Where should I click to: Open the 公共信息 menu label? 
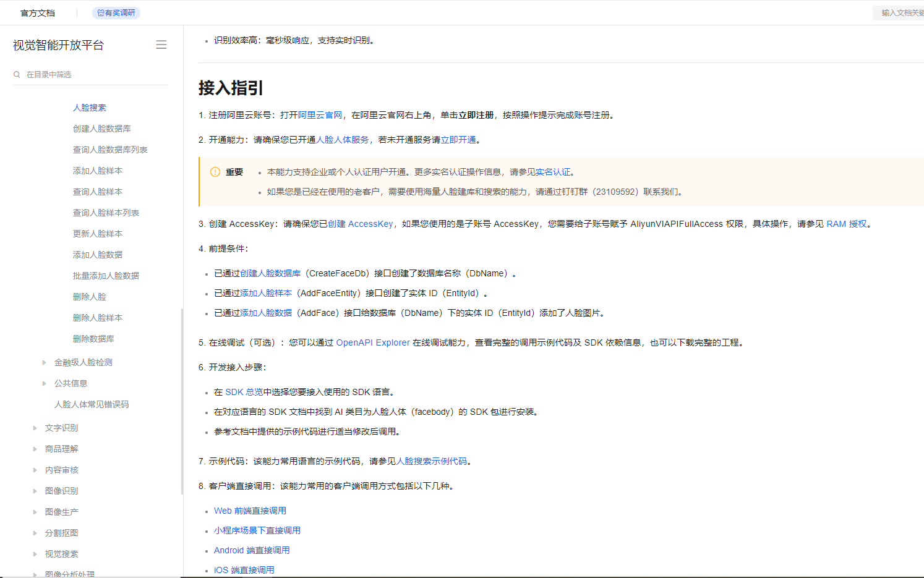(x=71, y=383)
